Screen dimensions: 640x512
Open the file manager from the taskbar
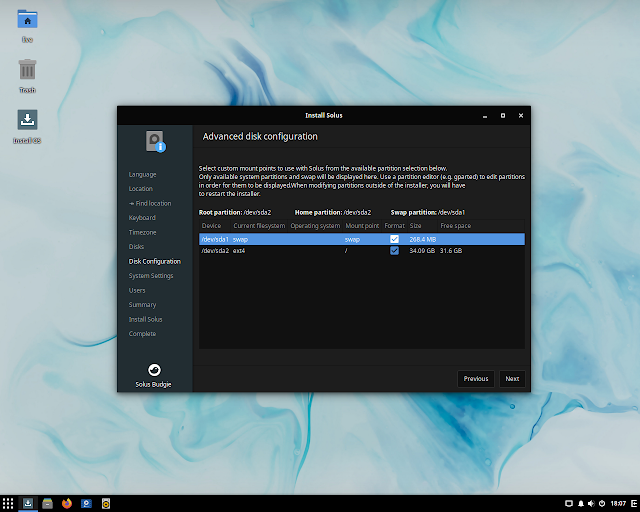click(47, 503)
